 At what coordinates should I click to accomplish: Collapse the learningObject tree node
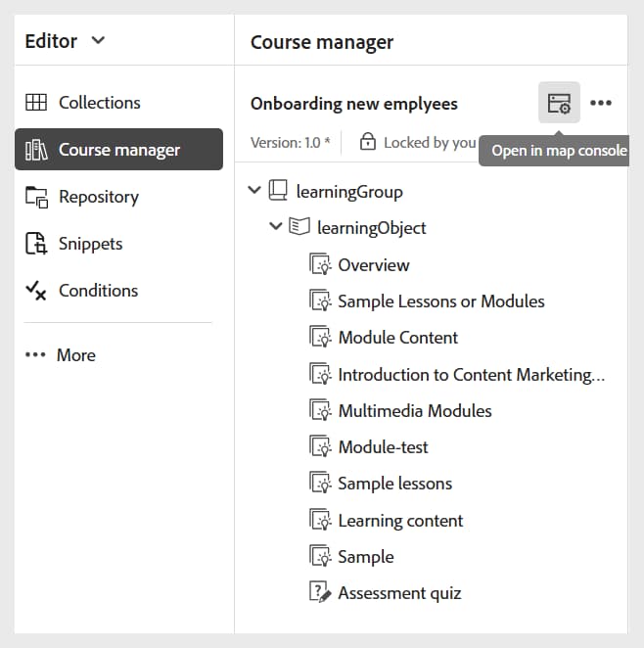tap(276, 227)
